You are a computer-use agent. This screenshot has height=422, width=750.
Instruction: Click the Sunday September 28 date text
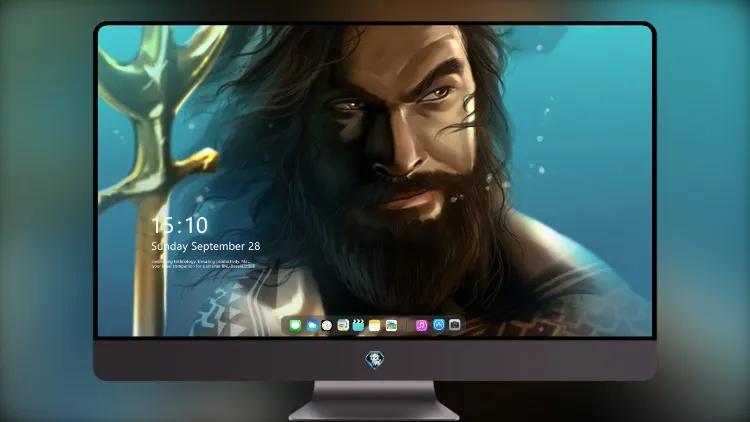coord(206,246)
